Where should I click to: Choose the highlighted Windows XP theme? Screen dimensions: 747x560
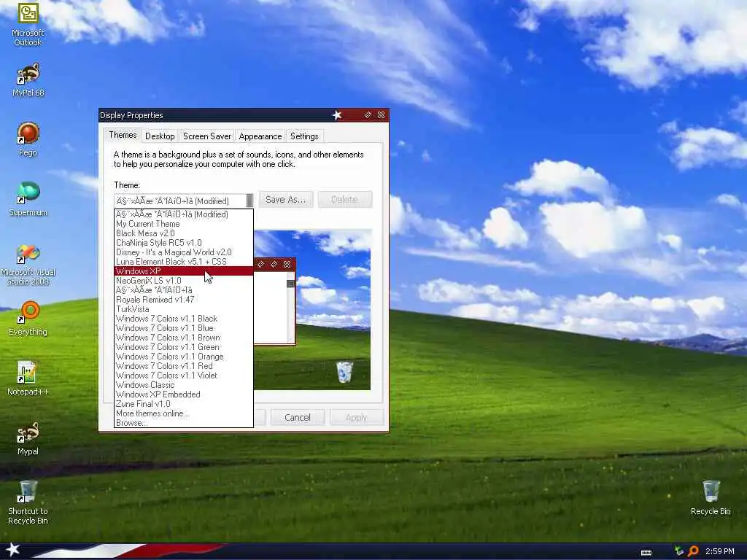click(184, 271)
